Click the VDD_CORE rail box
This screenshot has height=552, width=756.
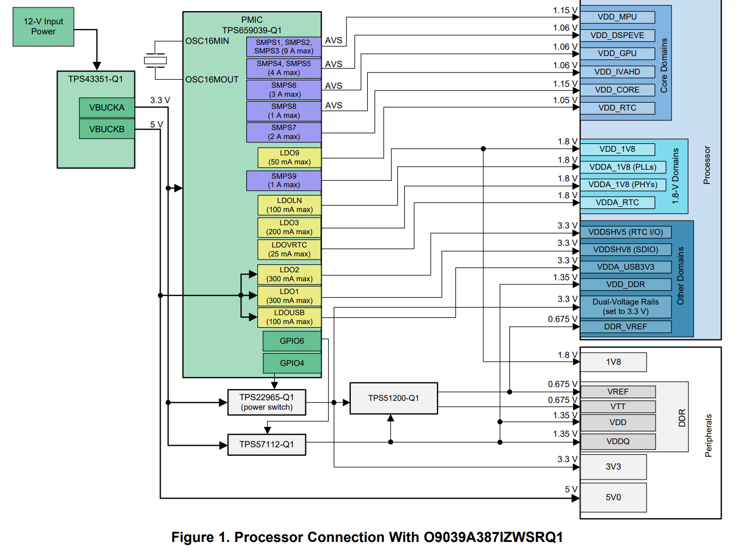(x=618, y=90)
